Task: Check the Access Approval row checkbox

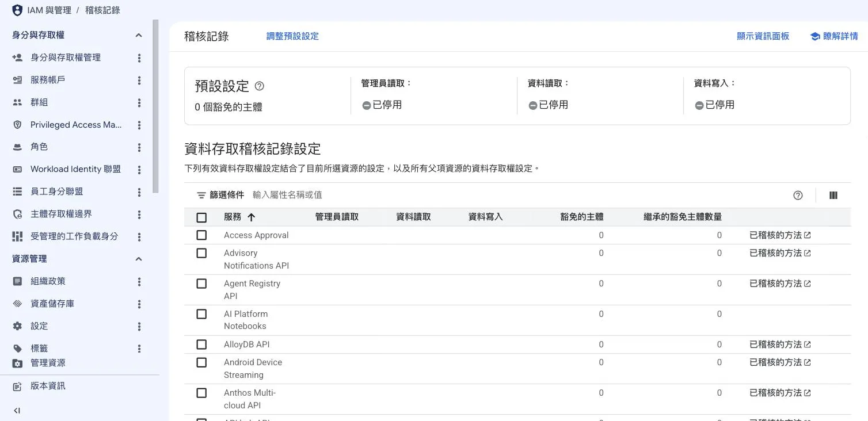Action: pyautogui.click(x=201, y=235)
